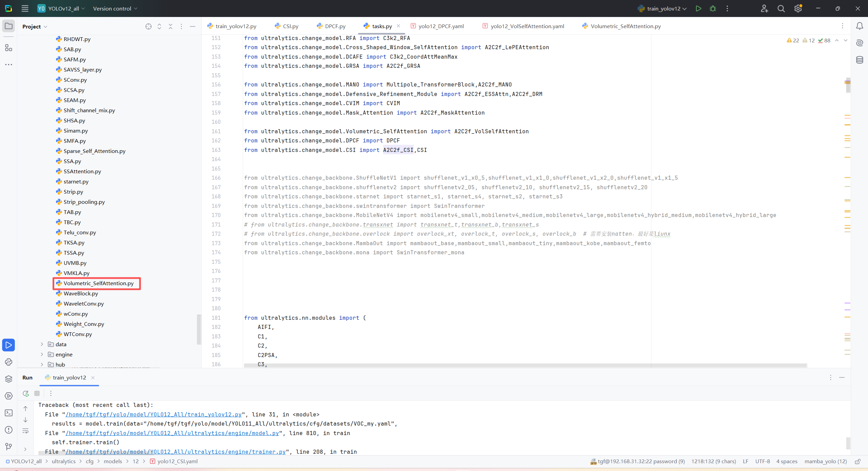868x471 pixels.
Task: Click the editor horizontal scrollbar
Action: [525, 365]
